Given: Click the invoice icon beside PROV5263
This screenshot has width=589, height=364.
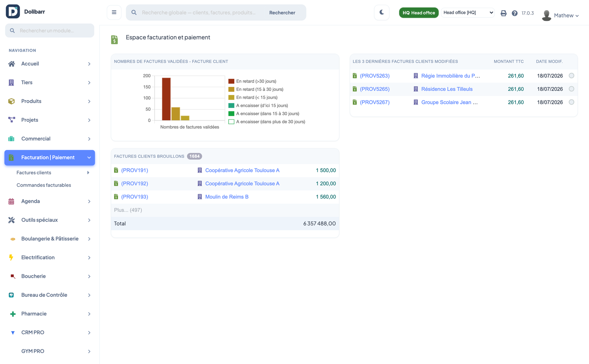Looking at the screenshot, I should (x=355, y=76).
